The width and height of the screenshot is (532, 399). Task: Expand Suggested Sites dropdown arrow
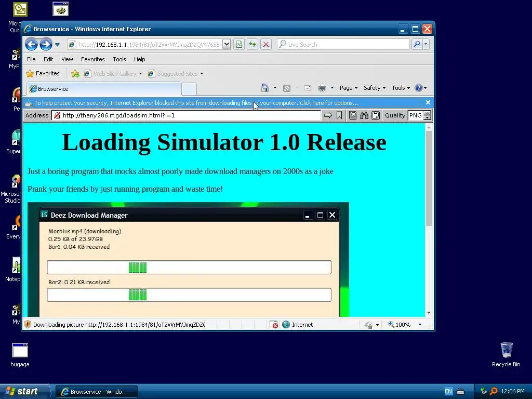[x=202, y=74]
